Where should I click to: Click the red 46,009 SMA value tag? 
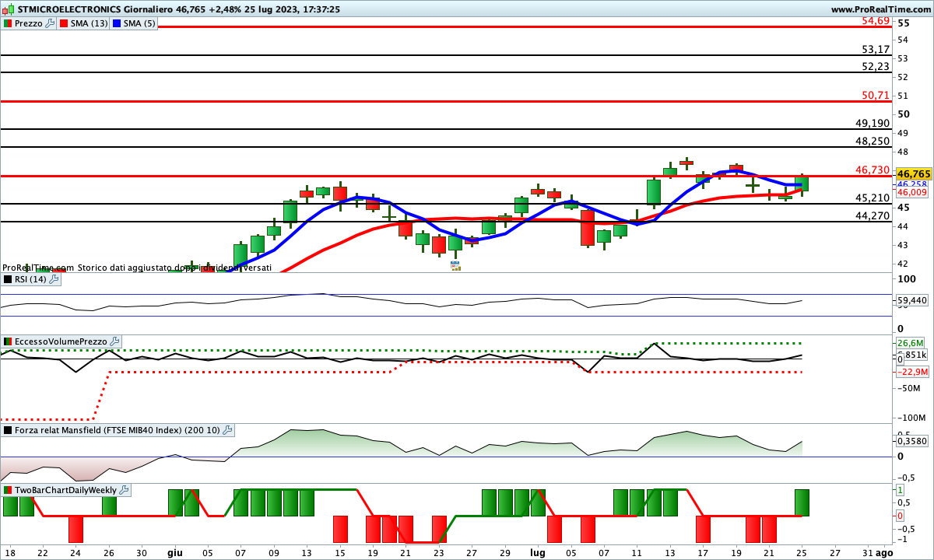tap(911, 192)
